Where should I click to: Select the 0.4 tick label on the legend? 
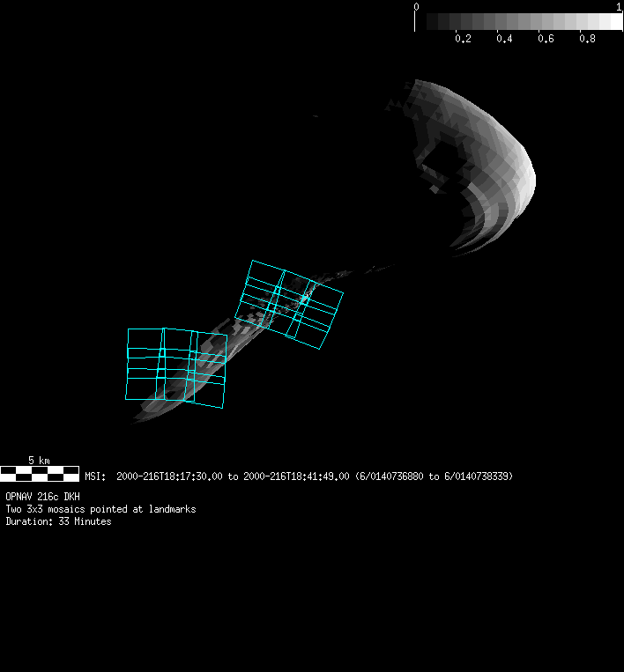pyautogui.click(x=504, y=40)
